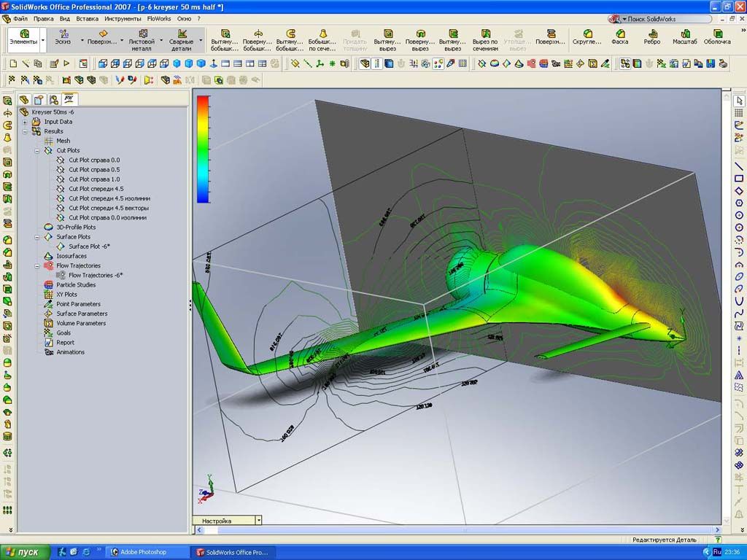Open the Isosurfaces item icon in tree
This screenshot has width=747, height=560.
point(48,256)
